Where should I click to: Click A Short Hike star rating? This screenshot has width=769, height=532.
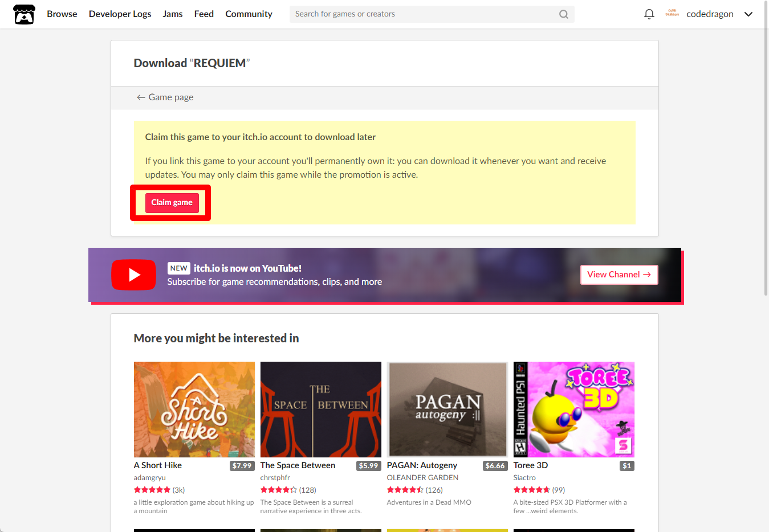tap(152, 490)
